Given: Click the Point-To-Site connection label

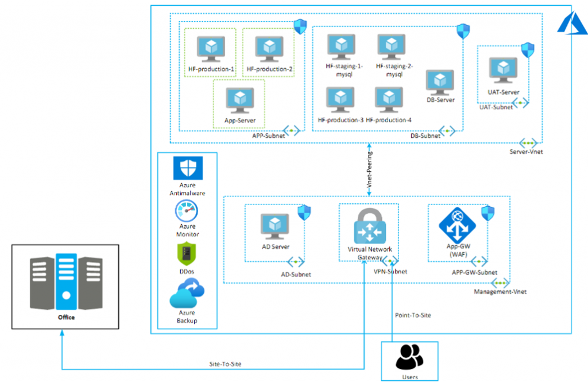Looking at the screenshot, I should click(x=413, y=315).
